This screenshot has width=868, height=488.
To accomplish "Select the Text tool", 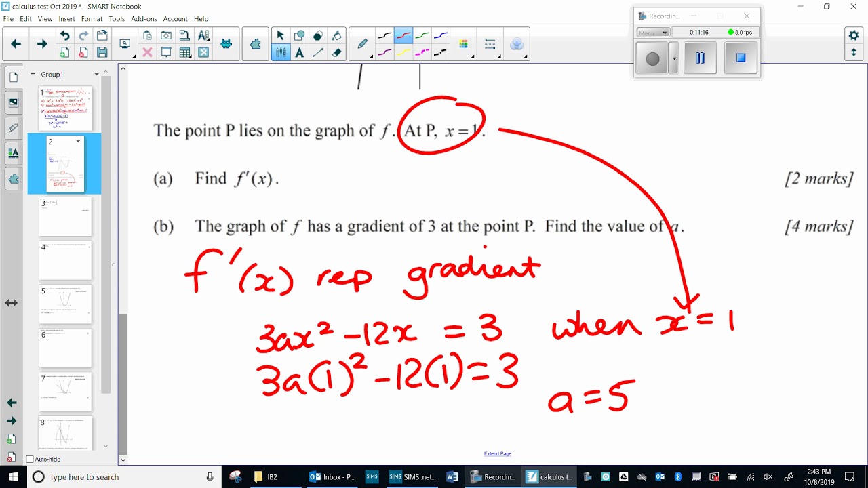I will click(x=299, y=52).
